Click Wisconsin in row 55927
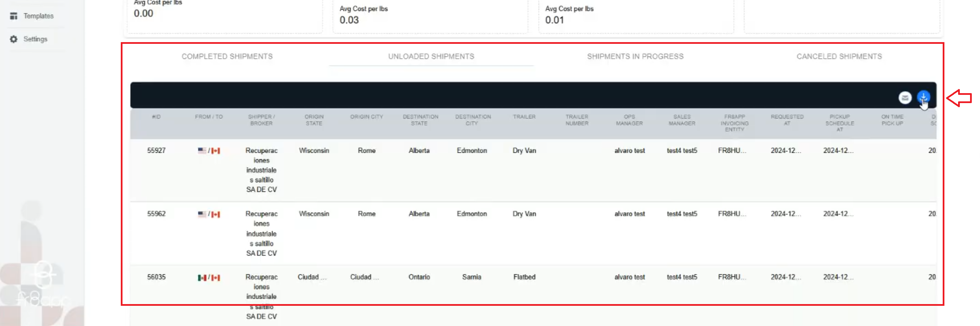Image resolution: width=980 pixels, height=326 pixels. (314, 150)
